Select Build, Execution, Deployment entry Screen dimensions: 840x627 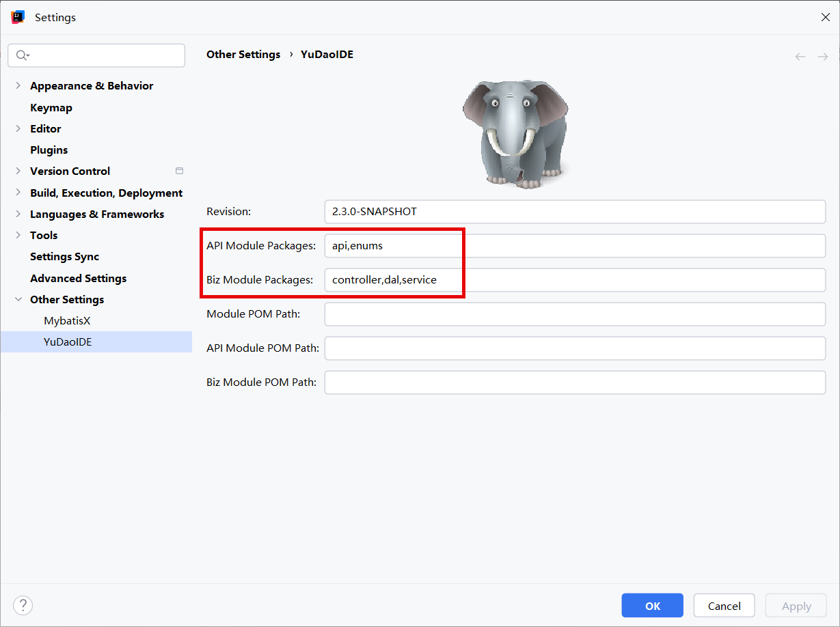tap(107, 193)
